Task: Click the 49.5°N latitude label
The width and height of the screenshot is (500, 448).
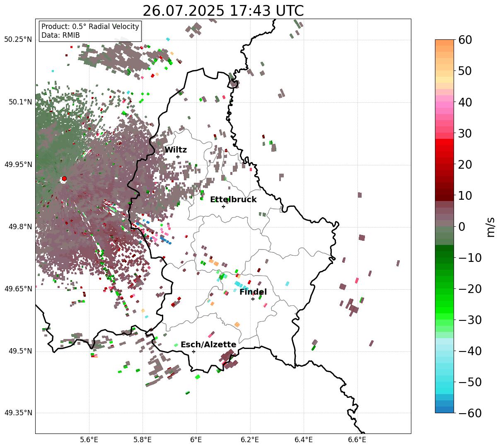Action: [20, 351]
